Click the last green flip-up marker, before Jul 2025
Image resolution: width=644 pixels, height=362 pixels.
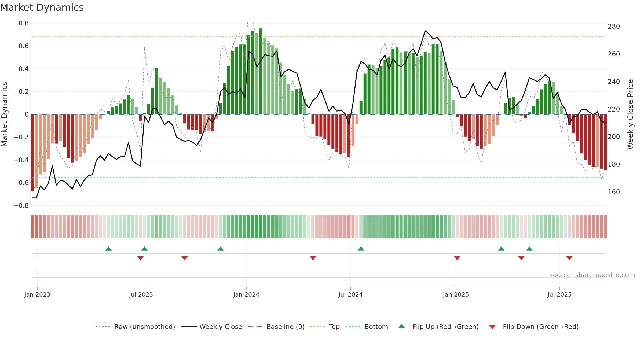[x=529, y=249]
